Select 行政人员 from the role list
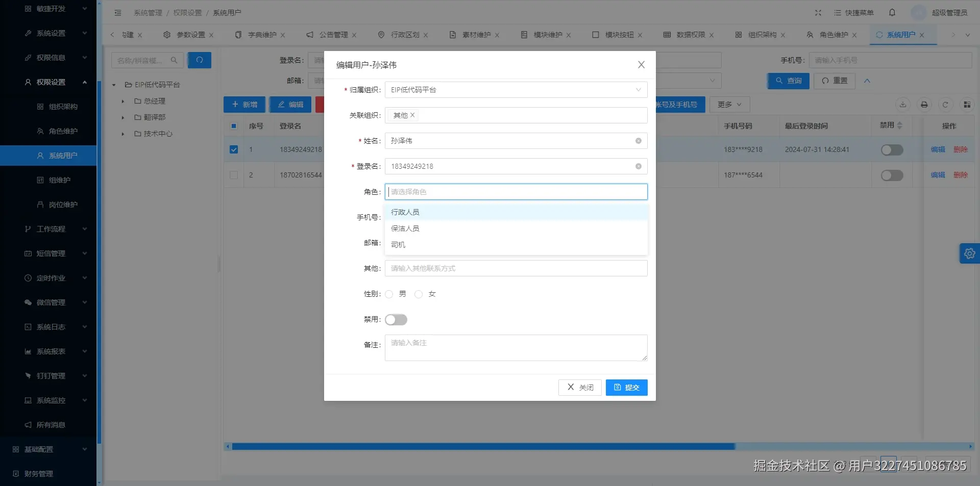Screen dimensions: 980x486 coord(516,212)
